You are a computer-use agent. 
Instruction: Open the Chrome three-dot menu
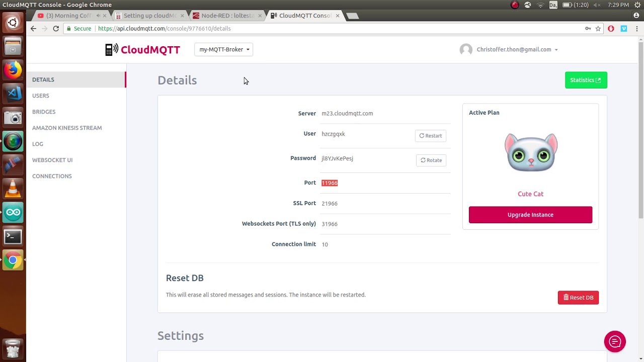(637, 29)
